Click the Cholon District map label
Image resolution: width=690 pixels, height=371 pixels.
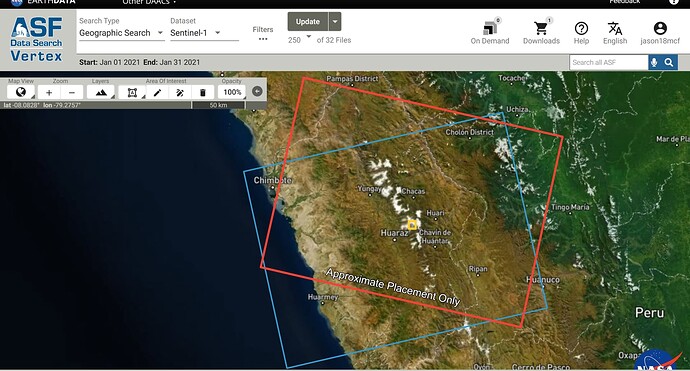[470, 132]
